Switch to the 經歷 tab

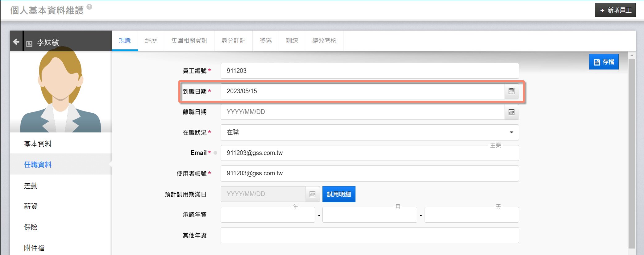click(x=151, y=41)
